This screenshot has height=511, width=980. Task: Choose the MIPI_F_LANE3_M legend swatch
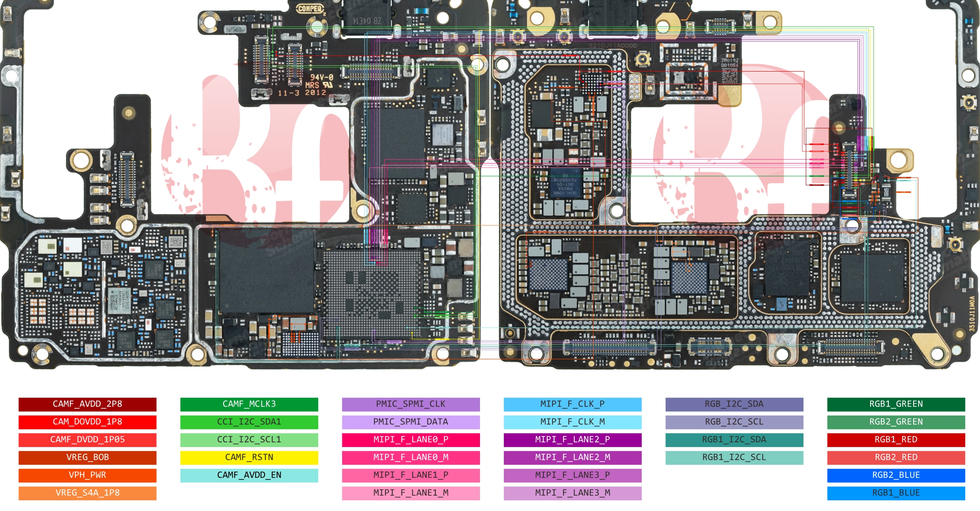pyautogui.click(x=573, y=493)
